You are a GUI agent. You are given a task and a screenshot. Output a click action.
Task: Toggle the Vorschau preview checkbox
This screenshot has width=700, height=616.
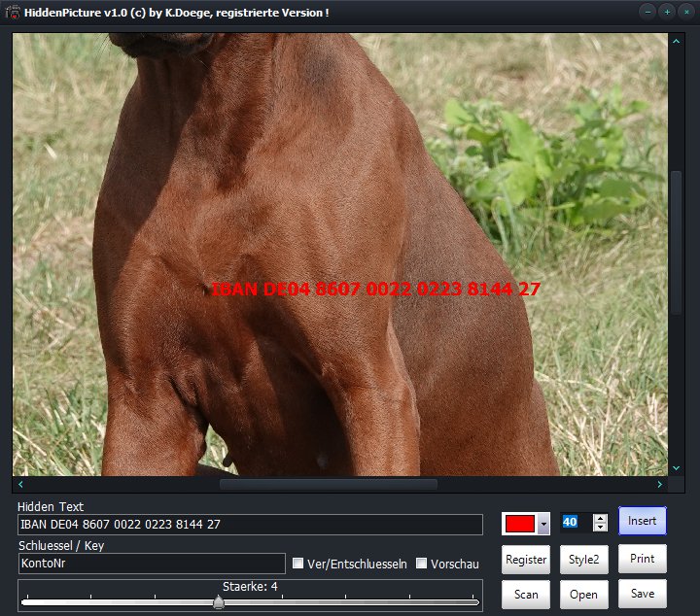click(x=422, y=564)
